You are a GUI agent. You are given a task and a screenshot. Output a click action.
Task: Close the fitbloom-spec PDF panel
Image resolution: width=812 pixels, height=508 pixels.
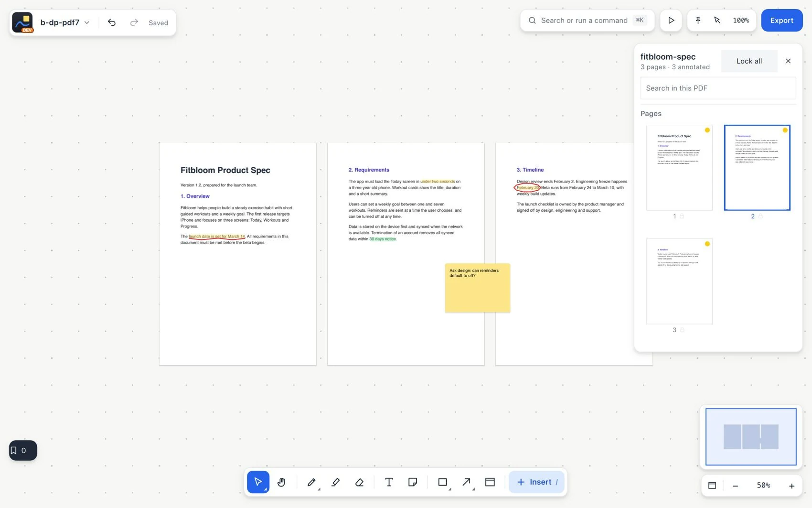(788, 61)
